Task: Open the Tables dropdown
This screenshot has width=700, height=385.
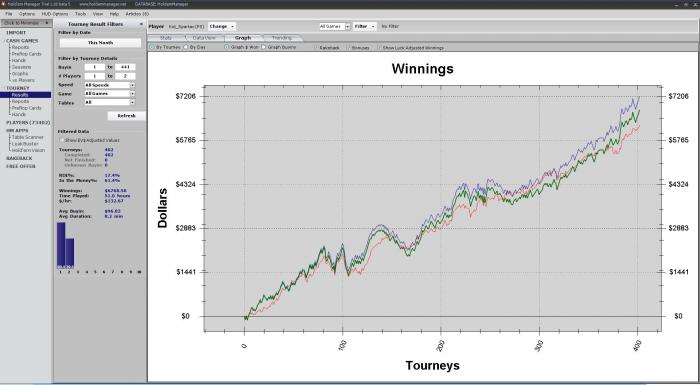Action: click(x=110, y=102)
